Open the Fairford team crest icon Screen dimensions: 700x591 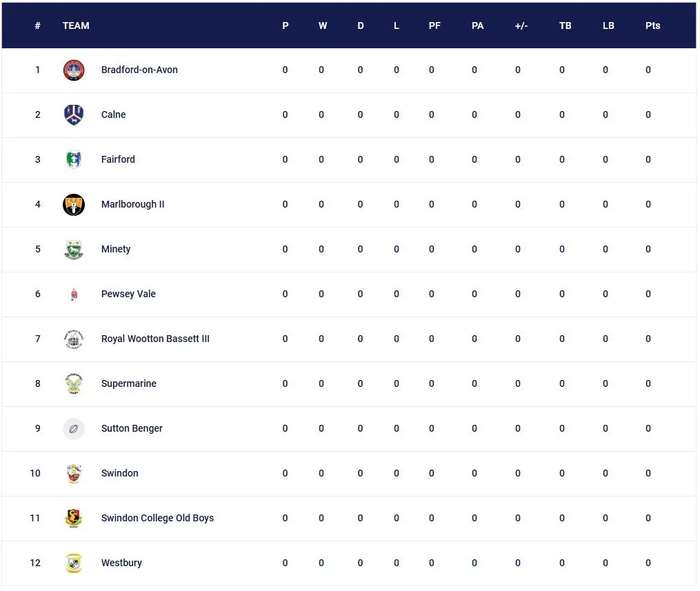point(74,159)
